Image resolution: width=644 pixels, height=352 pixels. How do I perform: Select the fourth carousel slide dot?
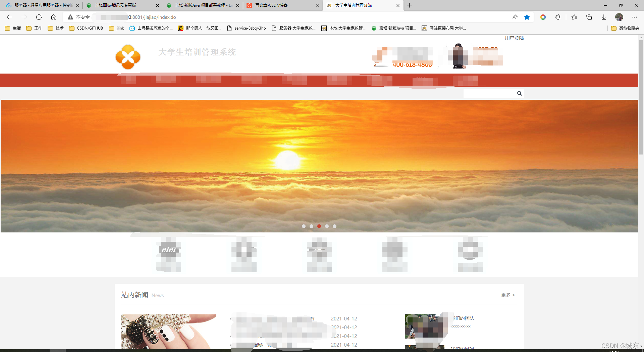(327, 226)
